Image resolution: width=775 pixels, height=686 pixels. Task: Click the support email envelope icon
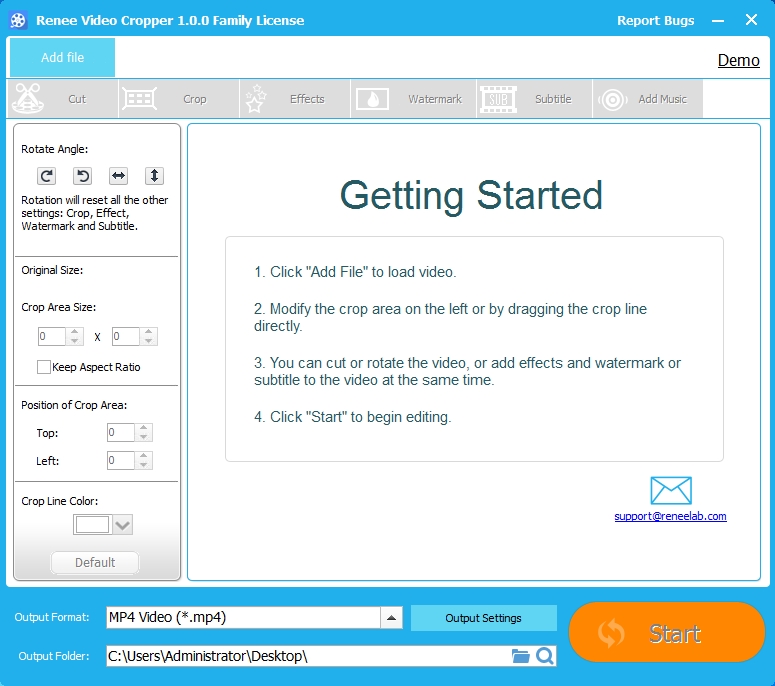[670, 490]
